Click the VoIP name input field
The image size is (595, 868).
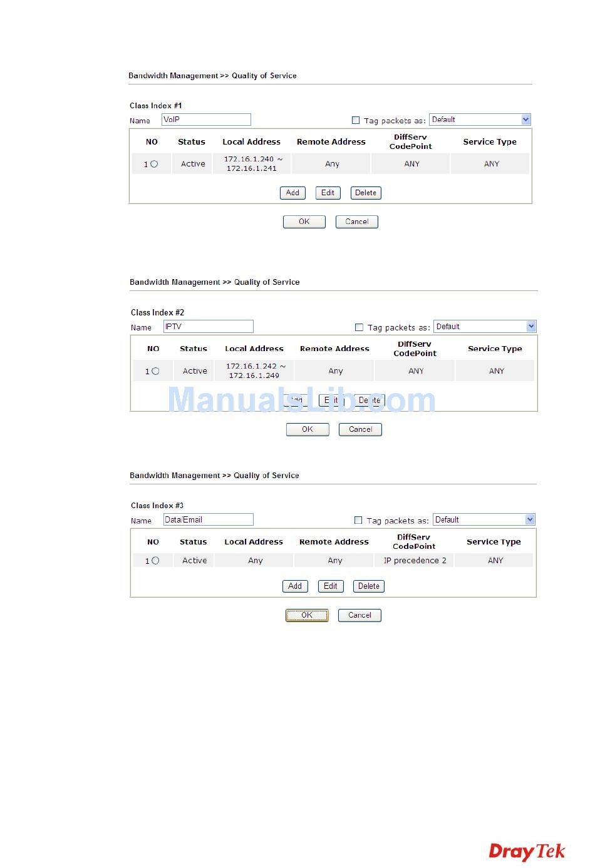[206, 120]
